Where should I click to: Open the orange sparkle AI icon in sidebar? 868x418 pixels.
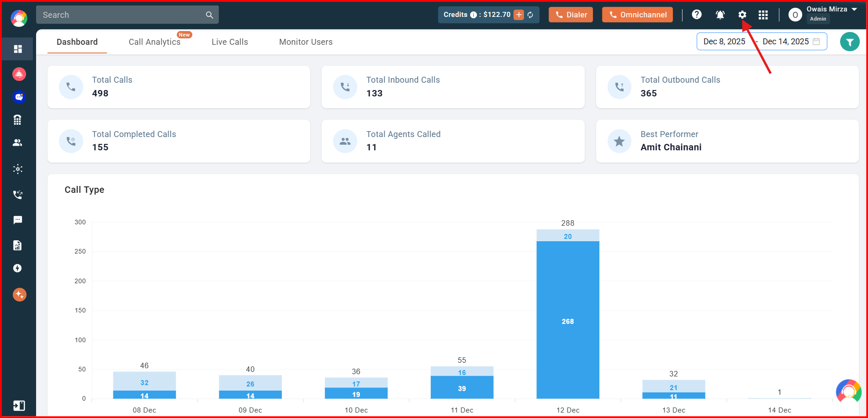[19, 295]
